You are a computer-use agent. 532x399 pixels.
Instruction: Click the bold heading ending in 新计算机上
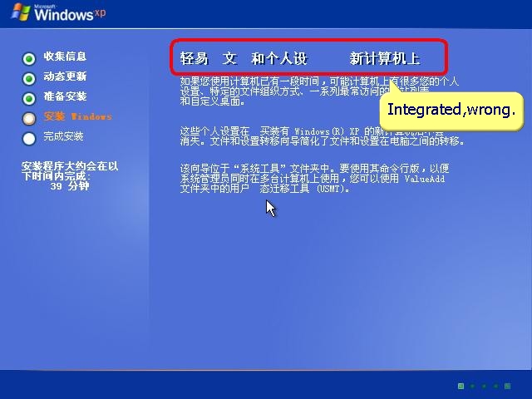(300, 58)
